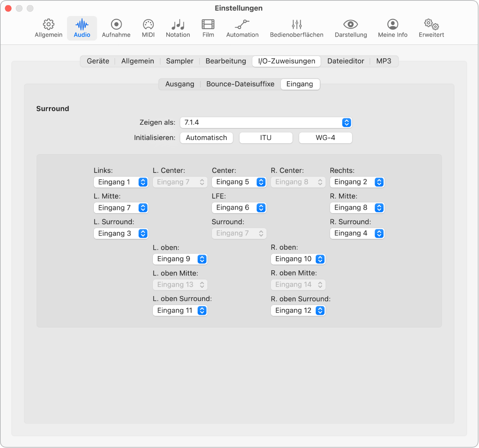
Task: Open the Aufnahme recording preferences
Action: coord(116,28)
